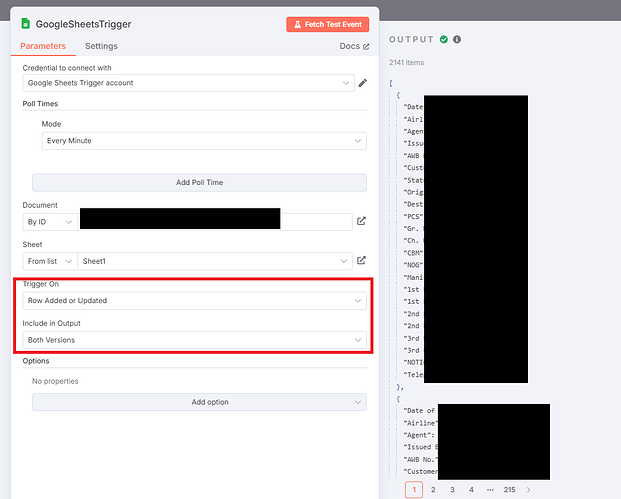
Task: Click the Add option dropdown button
Action: click(199, 402)
